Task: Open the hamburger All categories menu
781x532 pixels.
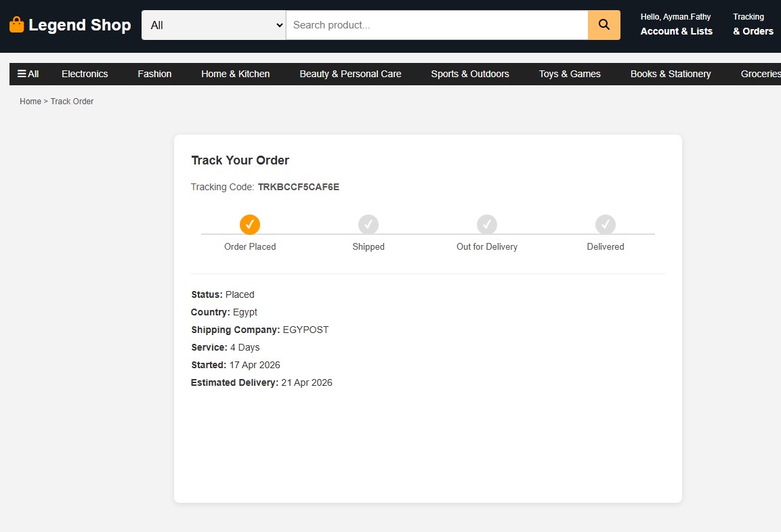Action: (28, 74)
